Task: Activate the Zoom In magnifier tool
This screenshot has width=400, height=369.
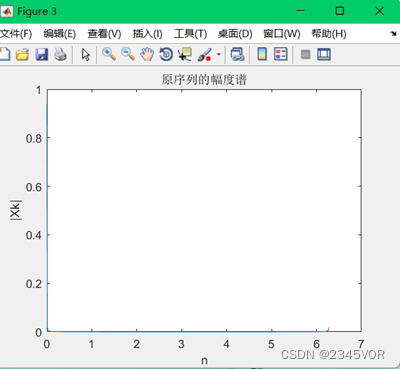Action: click(109, 54)
